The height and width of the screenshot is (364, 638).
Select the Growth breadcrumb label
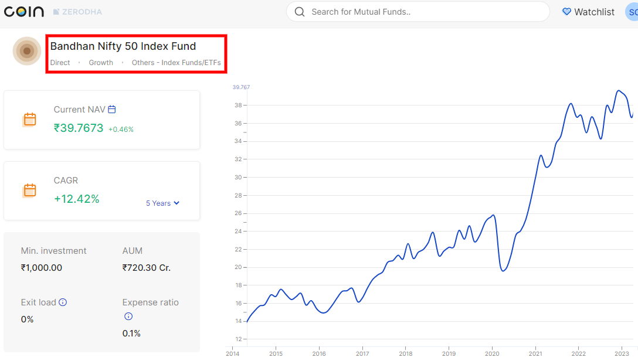(x=100, y=62)
